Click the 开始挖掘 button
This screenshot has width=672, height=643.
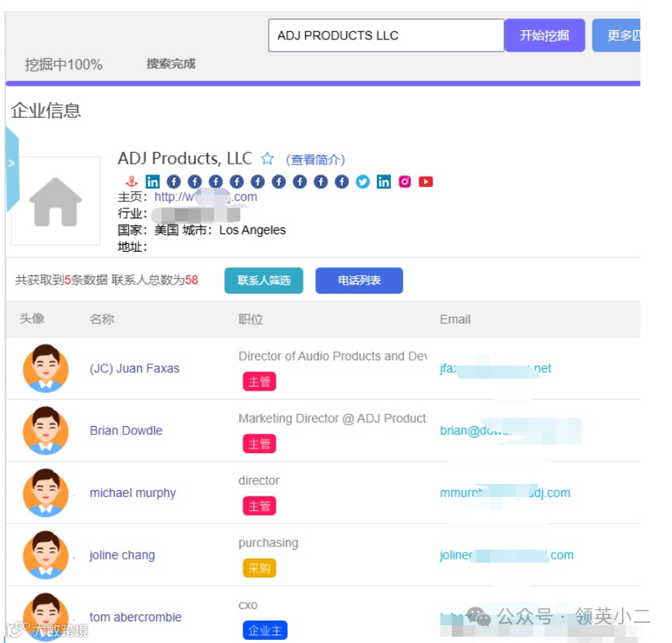click(545, 36)
